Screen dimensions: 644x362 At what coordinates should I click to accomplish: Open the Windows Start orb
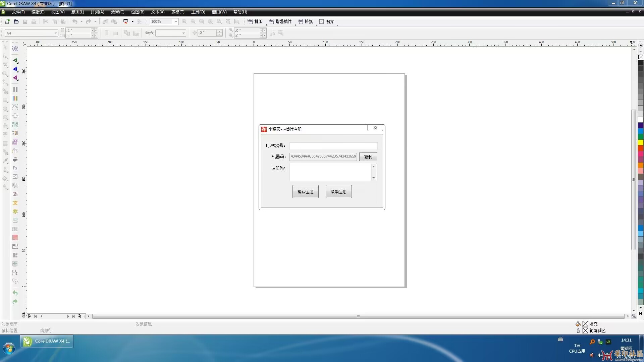point(9,349)
